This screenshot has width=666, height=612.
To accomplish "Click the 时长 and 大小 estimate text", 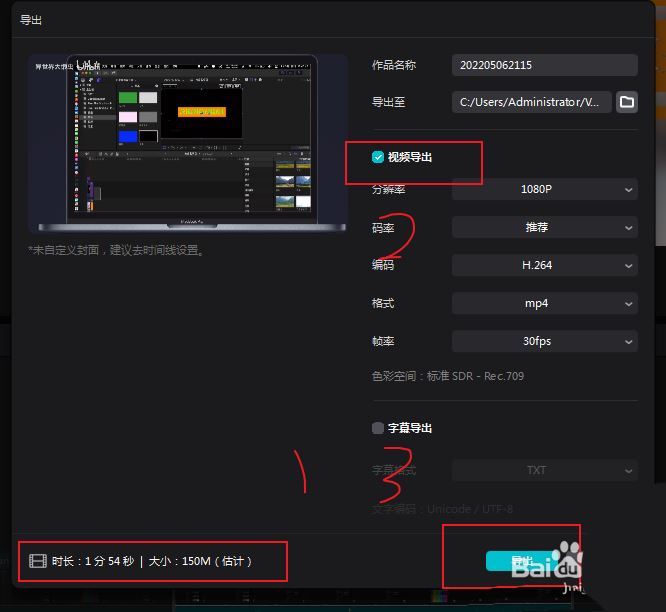I will [x=152, y=561].
